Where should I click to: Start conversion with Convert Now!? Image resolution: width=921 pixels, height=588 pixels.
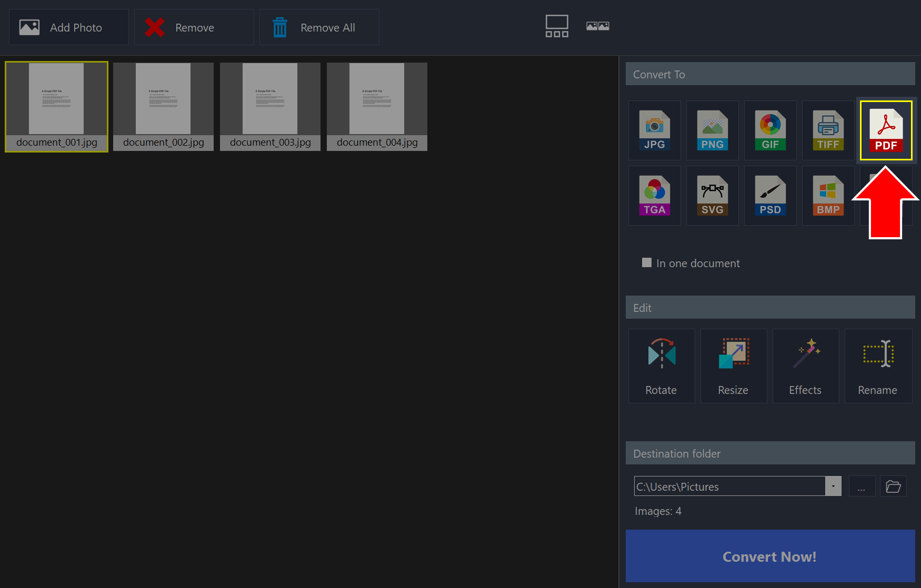click(770, 556)
